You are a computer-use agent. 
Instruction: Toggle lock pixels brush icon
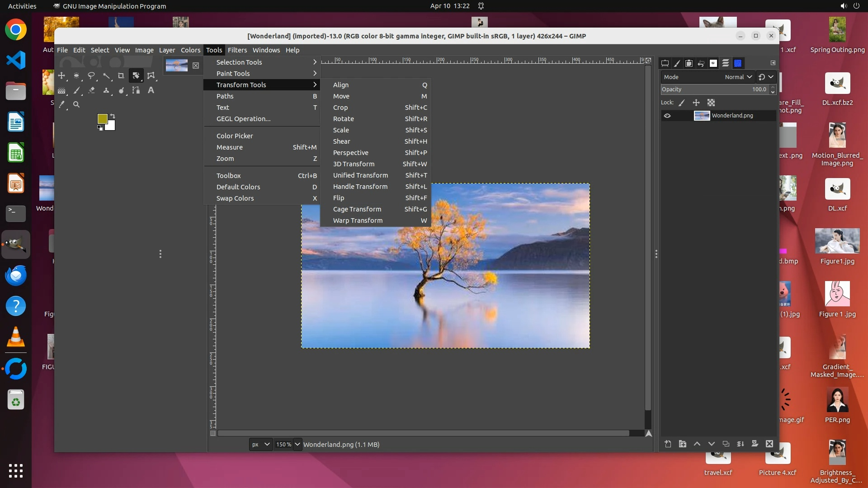click(x=682, y=103)
